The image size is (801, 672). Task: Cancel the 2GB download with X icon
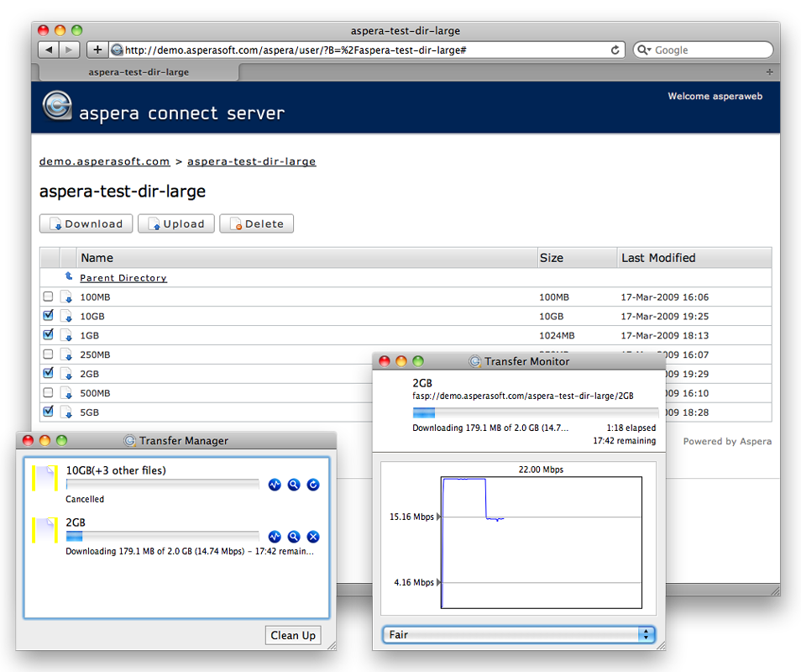coord(313,537)
